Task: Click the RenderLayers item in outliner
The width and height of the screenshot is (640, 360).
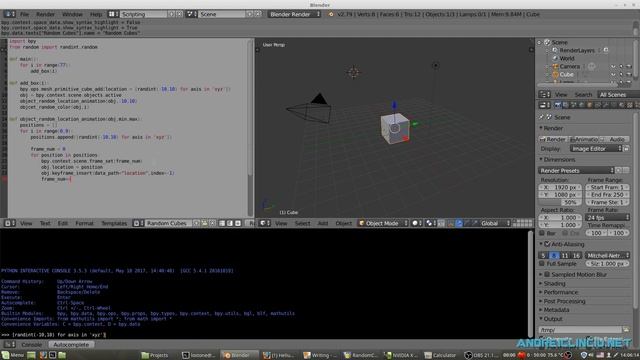Action: (577, 50)
